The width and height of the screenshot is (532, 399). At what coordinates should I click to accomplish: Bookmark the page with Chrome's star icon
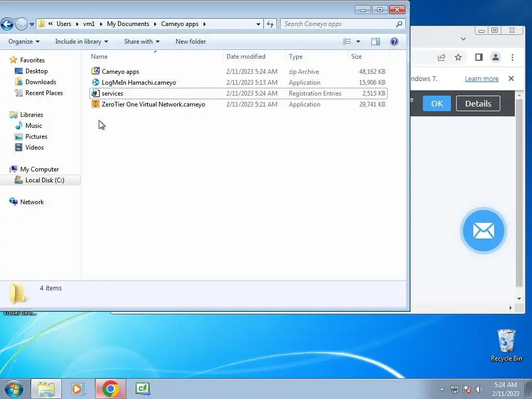click(x=458, y=57)
